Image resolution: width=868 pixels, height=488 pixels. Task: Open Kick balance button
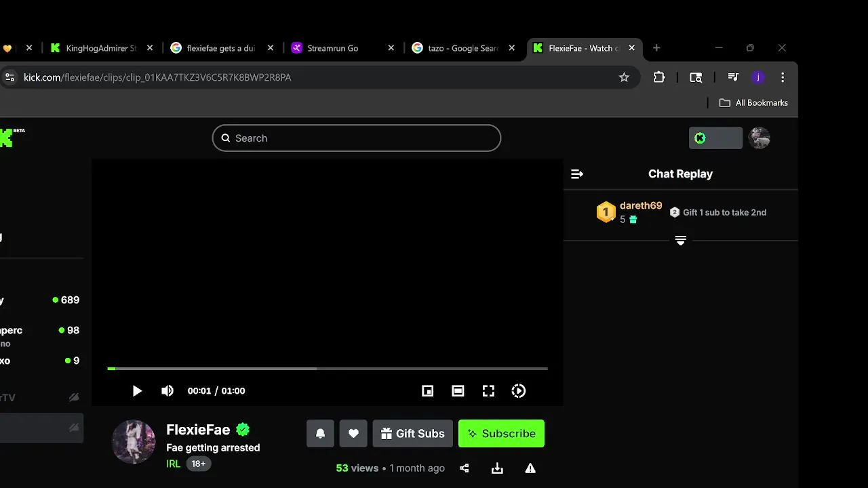(715, 138)
